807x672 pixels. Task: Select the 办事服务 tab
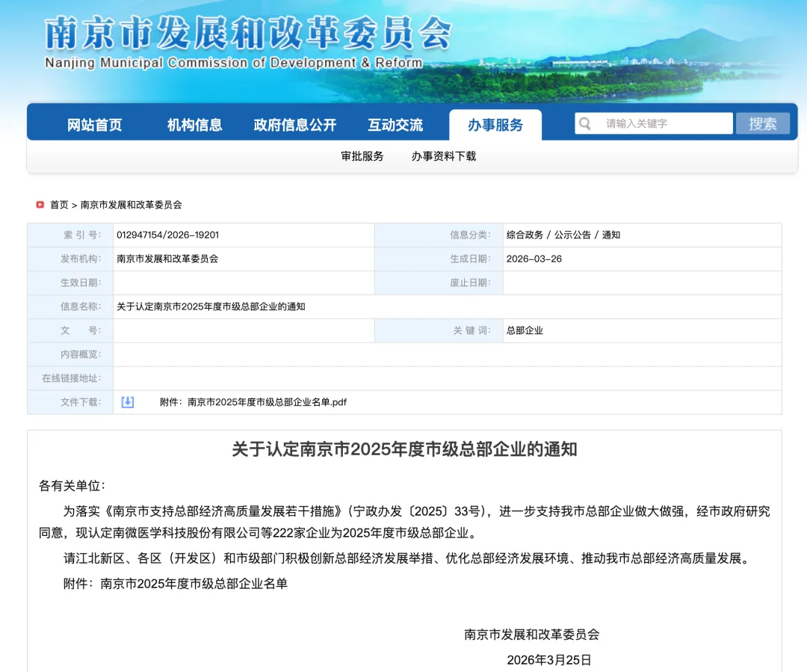[495, 125]
